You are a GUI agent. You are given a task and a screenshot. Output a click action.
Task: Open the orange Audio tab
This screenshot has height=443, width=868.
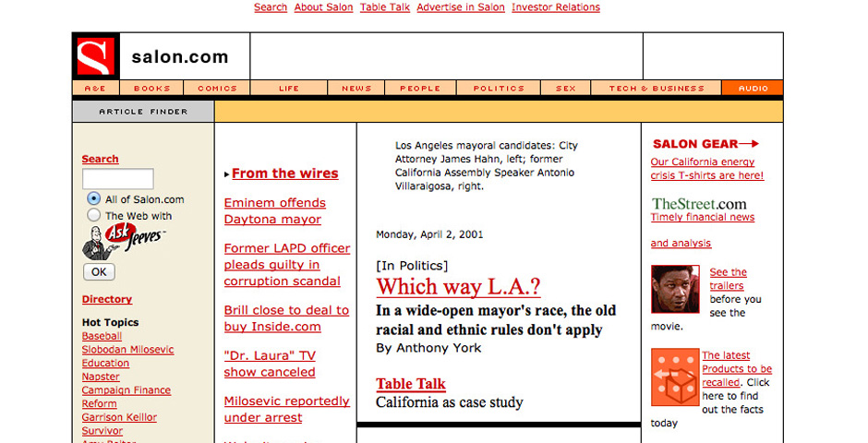[753, 88]
